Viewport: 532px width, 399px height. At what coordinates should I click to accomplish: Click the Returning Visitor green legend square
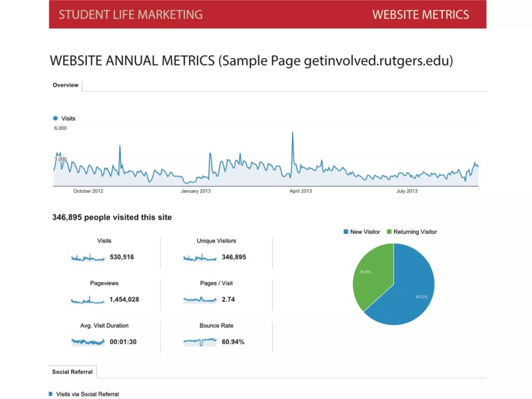389,232
